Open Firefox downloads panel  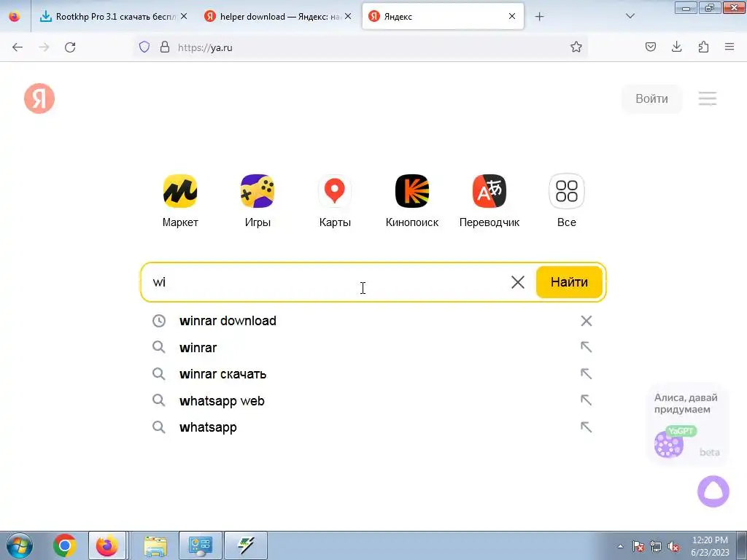coord(676,47)
